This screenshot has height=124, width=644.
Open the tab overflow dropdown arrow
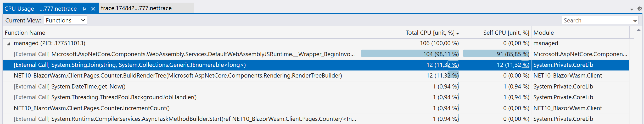(631, 9)
